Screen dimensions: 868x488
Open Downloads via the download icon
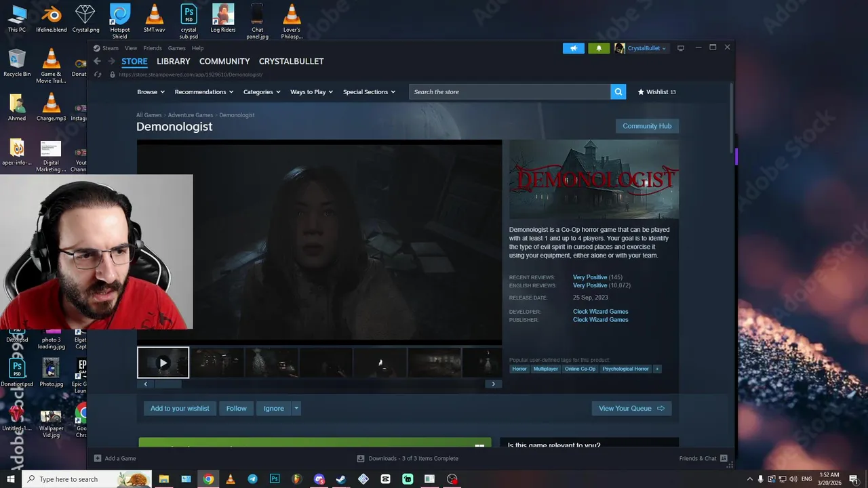tap(361, 458)
